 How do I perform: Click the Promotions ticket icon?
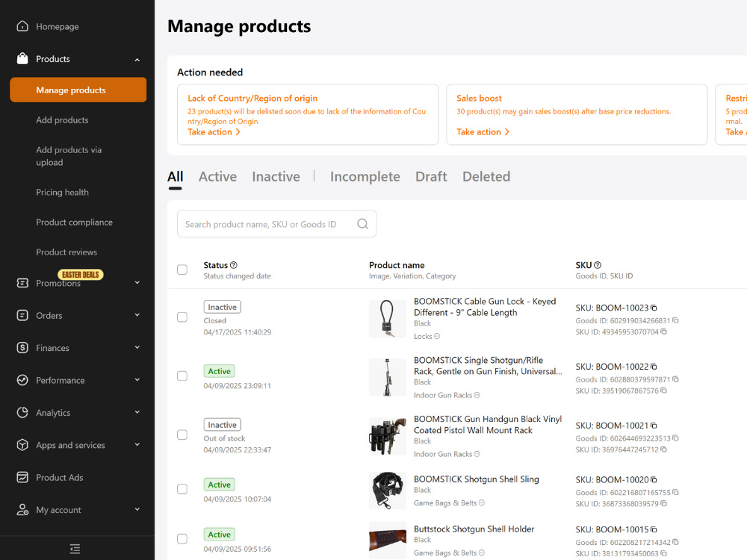(22, 283)
